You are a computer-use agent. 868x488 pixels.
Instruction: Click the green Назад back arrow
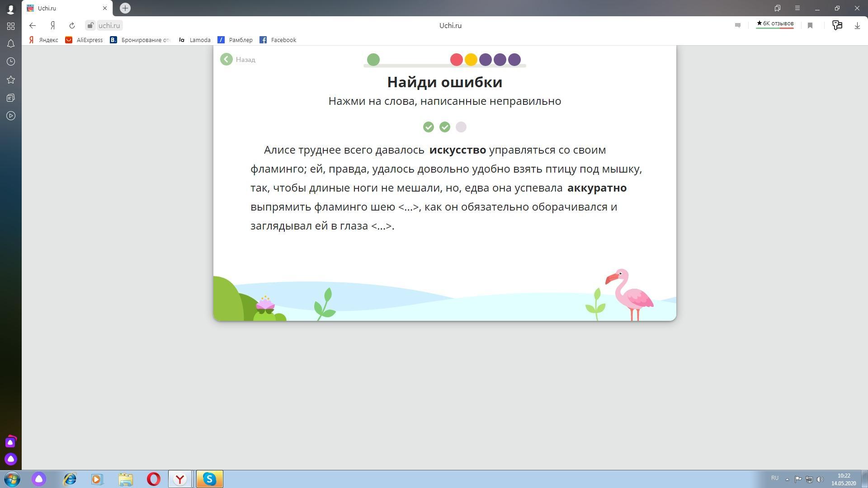226,59
